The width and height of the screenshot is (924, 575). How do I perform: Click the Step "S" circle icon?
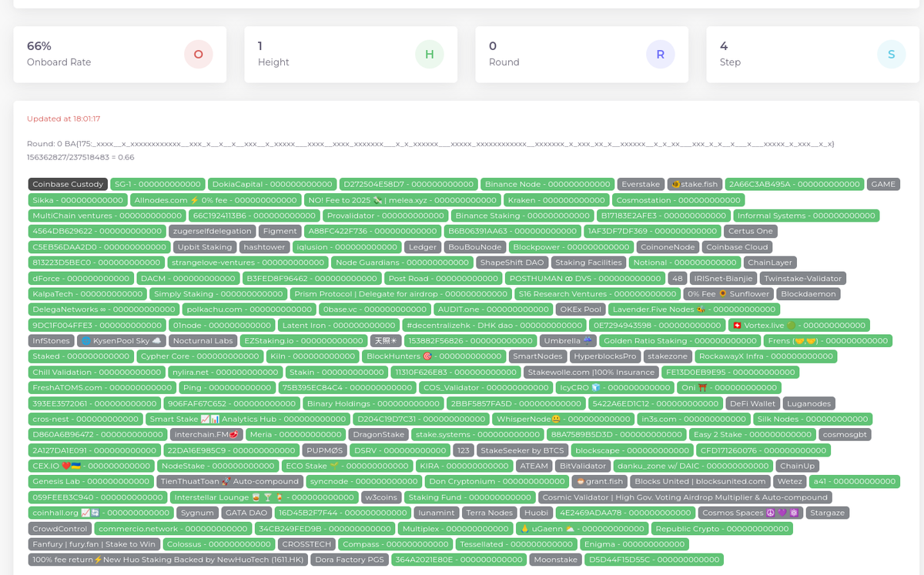892,55
